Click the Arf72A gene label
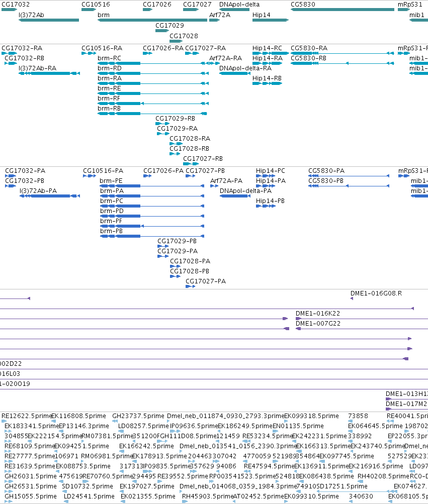 tap(220, 15)
